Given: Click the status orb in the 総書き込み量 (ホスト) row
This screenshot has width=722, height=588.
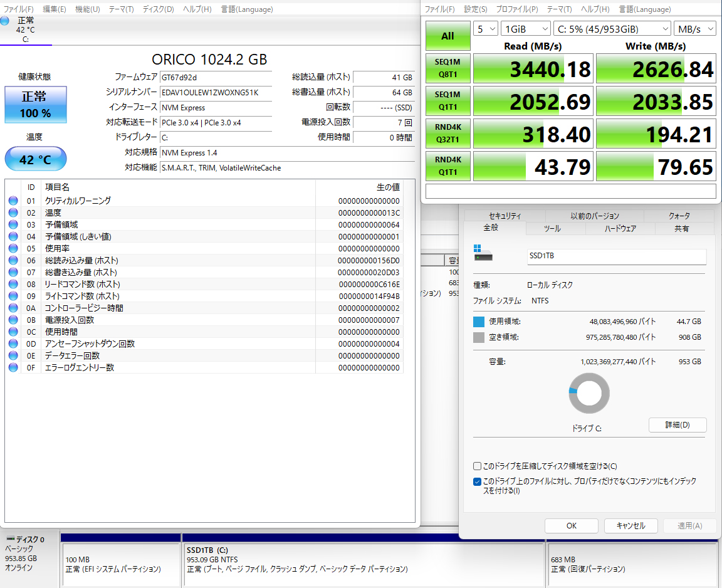Looking at the screenshot, I should [x=13, y=273].
